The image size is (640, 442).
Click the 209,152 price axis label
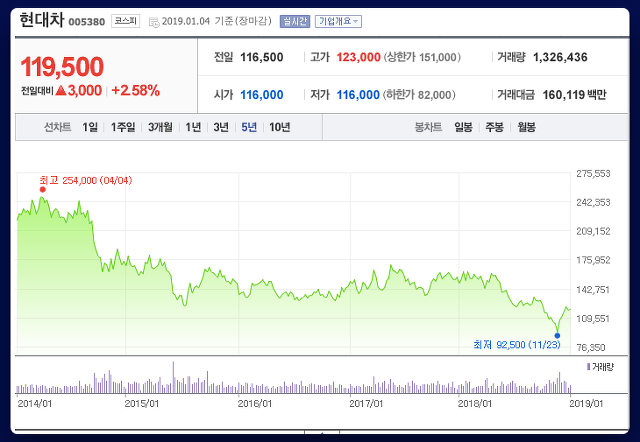coord(593,231)
